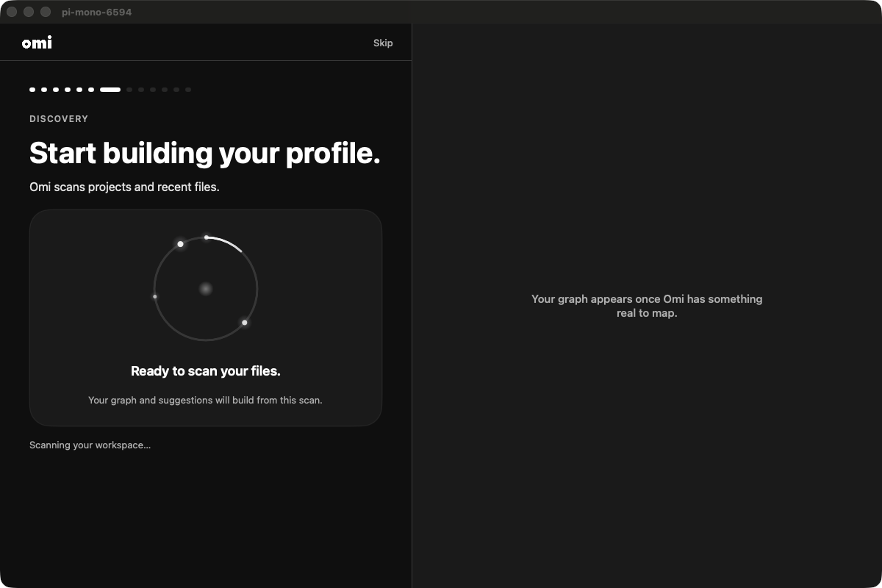This screenshot has height=588, width=882.
Task: Click the 'Start building your profile.' heading
Action: (205, 153)
